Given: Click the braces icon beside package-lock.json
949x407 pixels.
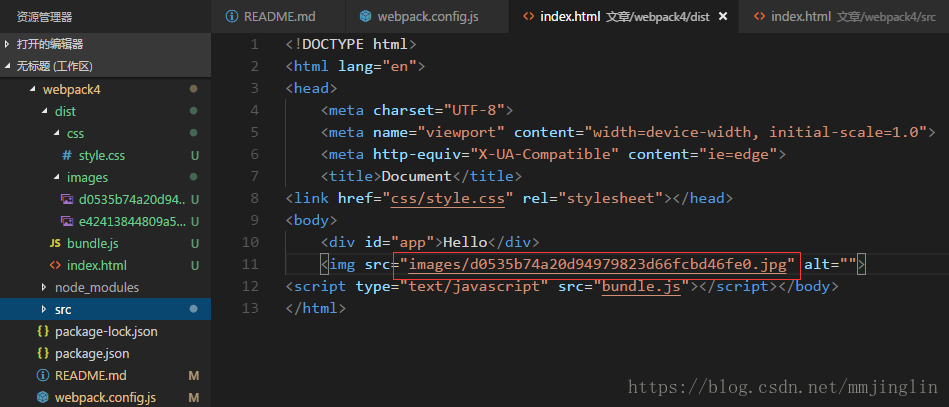Looking at the screenshot, I should point(42,331).
